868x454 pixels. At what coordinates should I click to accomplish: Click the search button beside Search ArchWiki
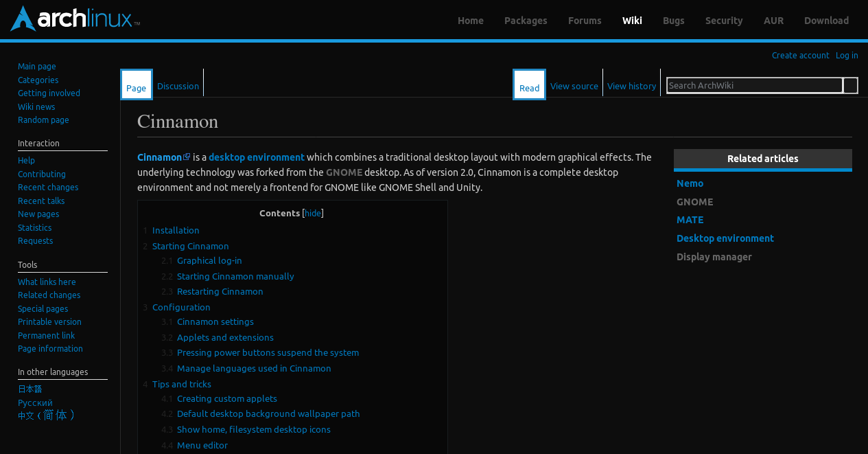tap(850, 85)
